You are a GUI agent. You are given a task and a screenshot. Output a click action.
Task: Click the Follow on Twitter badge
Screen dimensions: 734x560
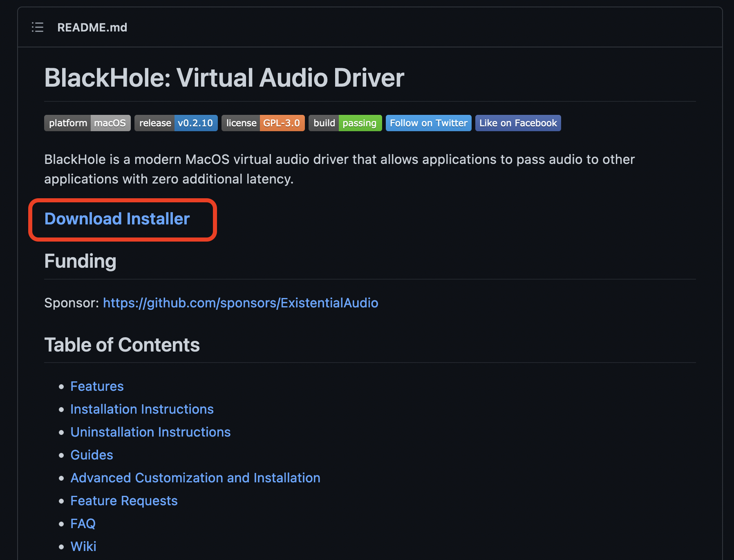pyautogui.click(x=429, y=123)
